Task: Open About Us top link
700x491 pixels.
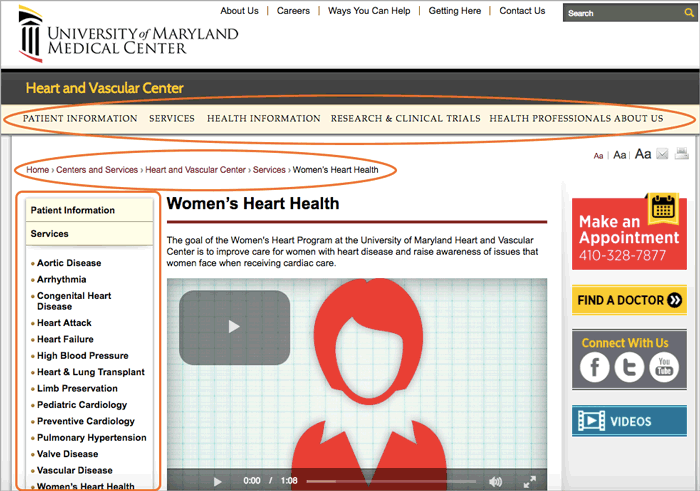Action: coord(239,11)
